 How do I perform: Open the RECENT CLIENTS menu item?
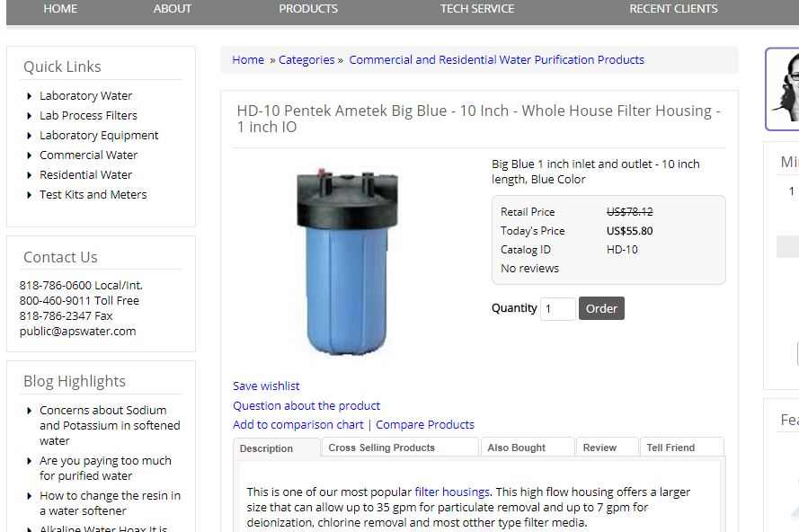pos(673,9)
